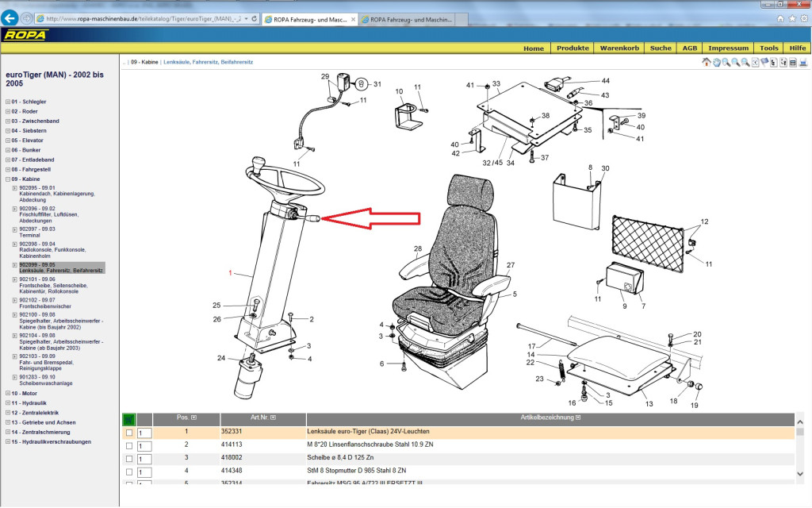The width and height of the screenshot is (812, 508).
Task: Open browser favorites star icon
Action: pyautogui.click(x=792, y=19)
